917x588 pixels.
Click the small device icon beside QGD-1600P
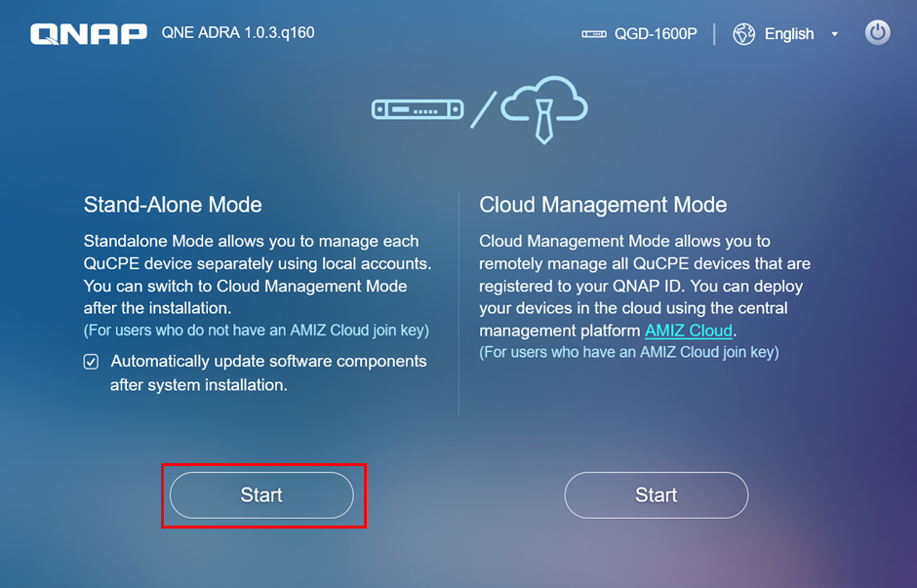pos(593,34)
